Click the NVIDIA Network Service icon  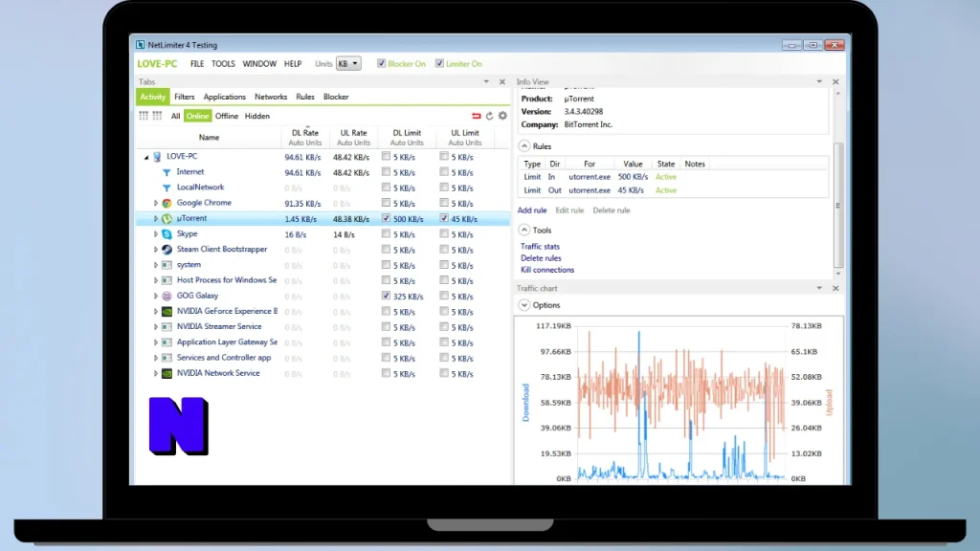[x=167, y=374]
